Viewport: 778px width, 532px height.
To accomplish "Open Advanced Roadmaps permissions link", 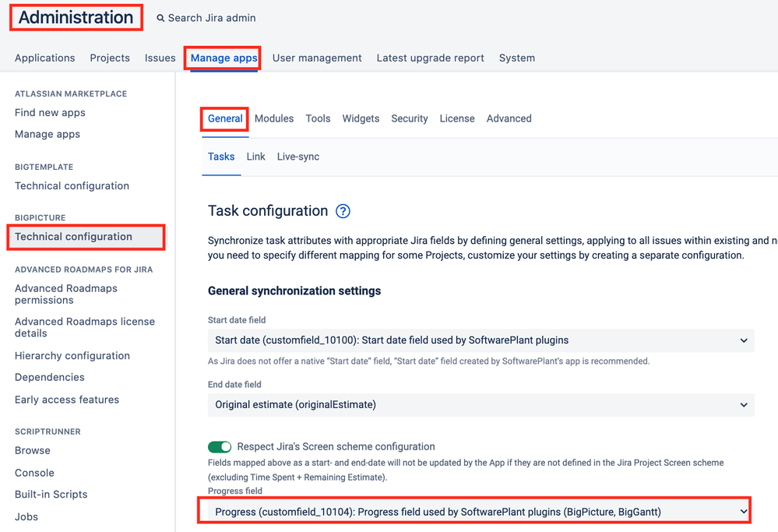I will [66, 294].
